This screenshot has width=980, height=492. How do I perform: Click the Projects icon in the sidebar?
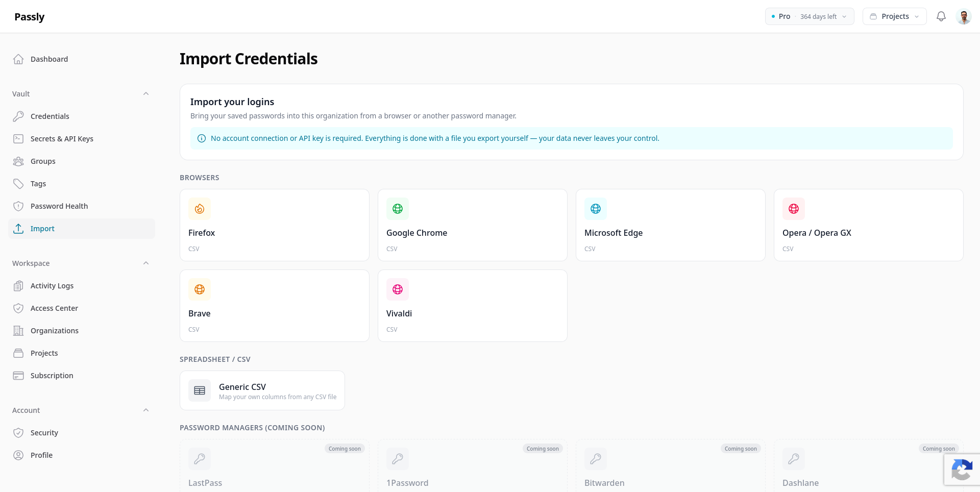click(x=18, y=353)
